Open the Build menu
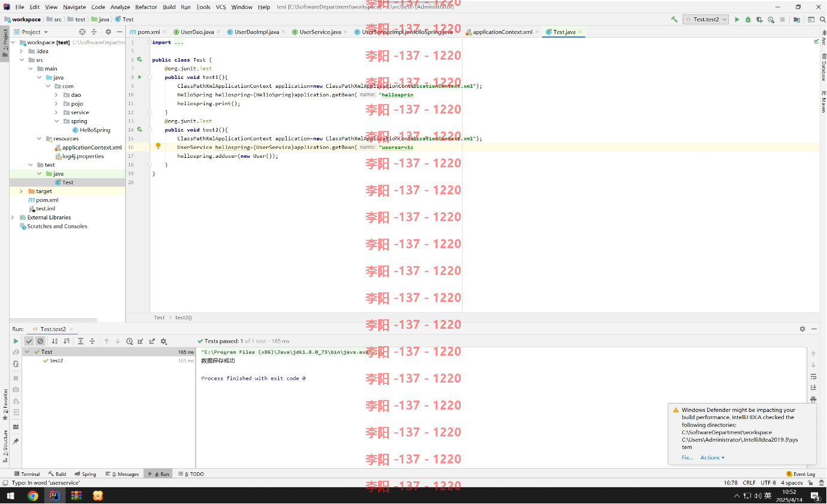This screenshot has height=504, width=827. pos(169,7)
